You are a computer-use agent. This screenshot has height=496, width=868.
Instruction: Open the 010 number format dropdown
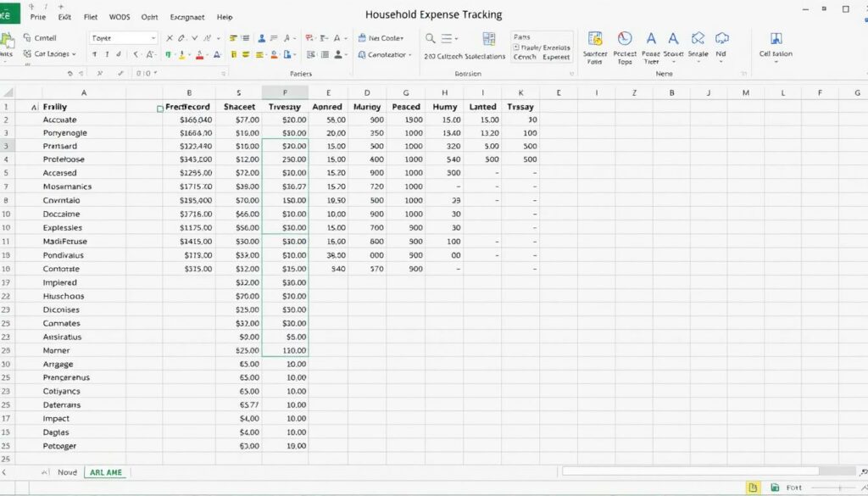click(x=156, y=73)
